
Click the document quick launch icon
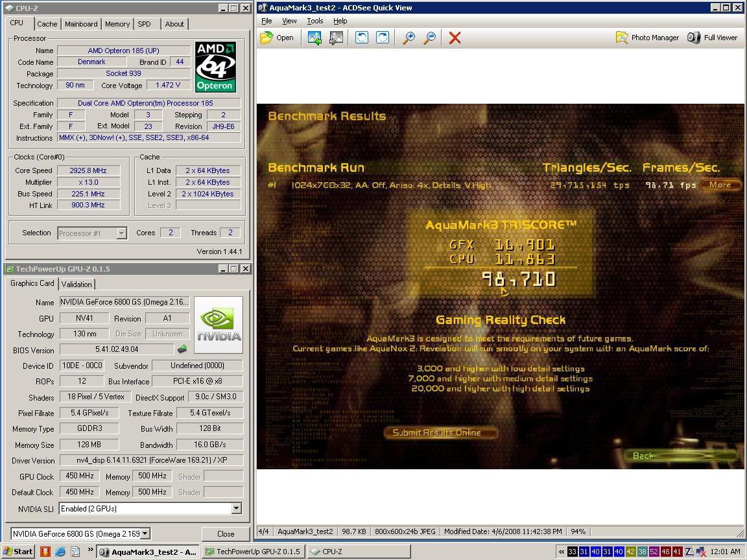coord(75,552)
